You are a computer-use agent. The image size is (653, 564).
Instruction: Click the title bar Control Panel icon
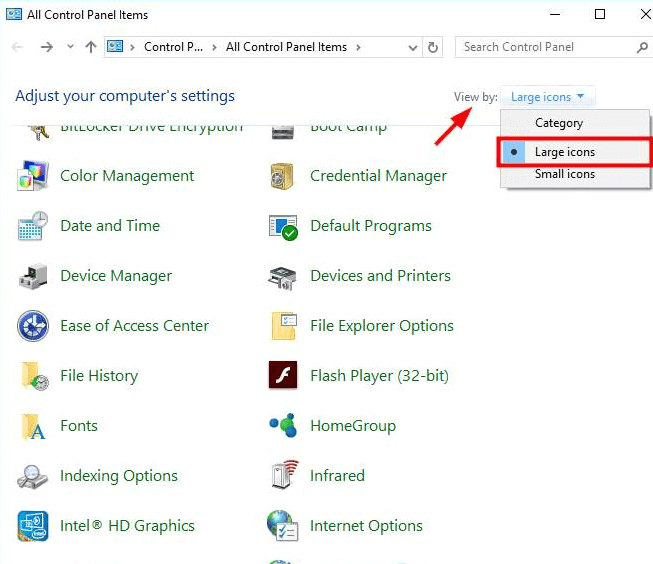pos(14,15)
